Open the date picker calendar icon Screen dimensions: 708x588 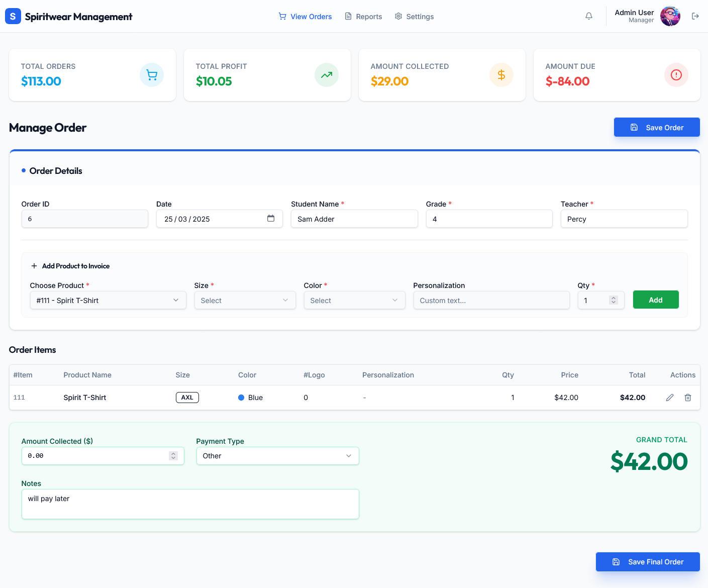271,218
